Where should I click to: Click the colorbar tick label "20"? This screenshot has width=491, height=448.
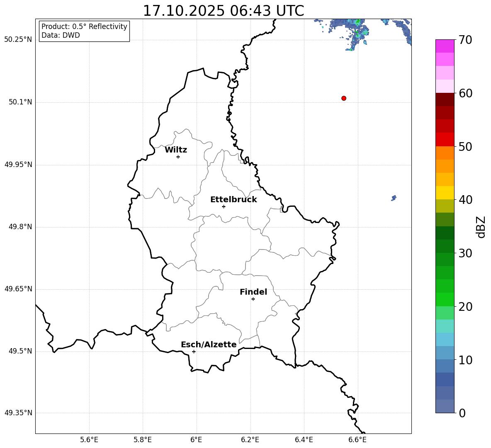point(465,306)
